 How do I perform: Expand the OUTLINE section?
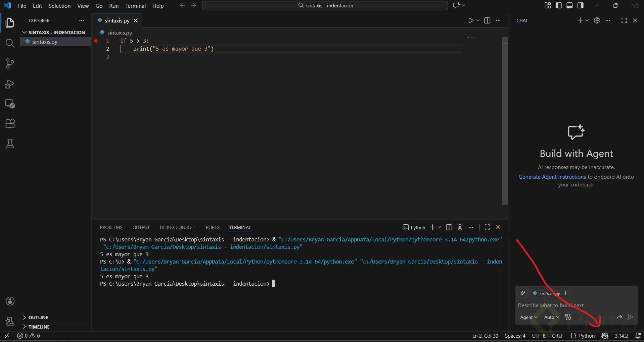(x=38, y=318)
